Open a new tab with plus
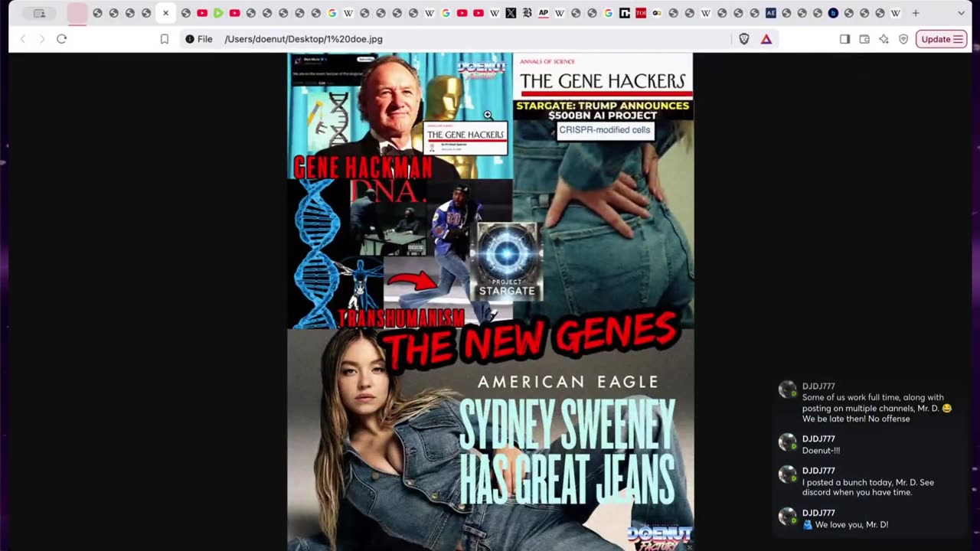Viewport: 980px width, 551px height. click(915, 13)
